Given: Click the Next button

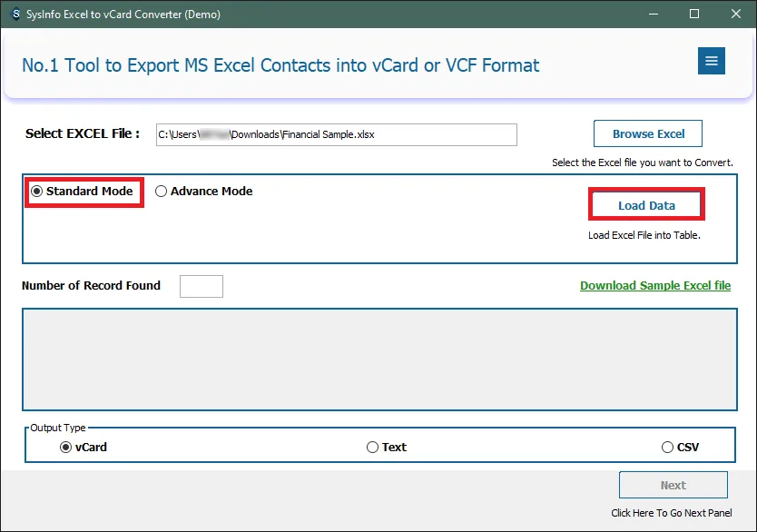Looking at the screenshot, I should (673, 485).
